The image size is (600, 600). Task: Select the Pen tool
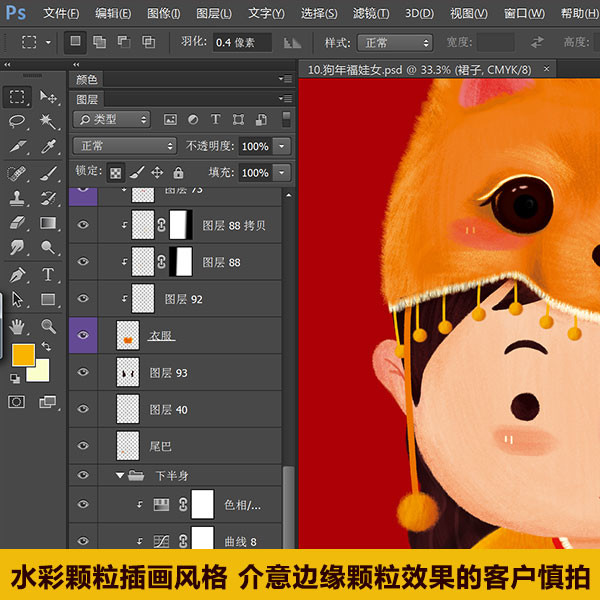tap(17, 275)
